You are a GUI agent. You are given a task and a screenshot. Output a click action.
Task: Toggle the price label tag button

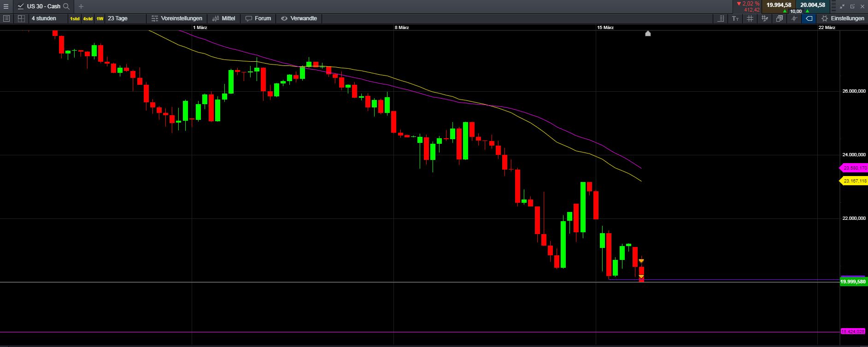(809, 18)
